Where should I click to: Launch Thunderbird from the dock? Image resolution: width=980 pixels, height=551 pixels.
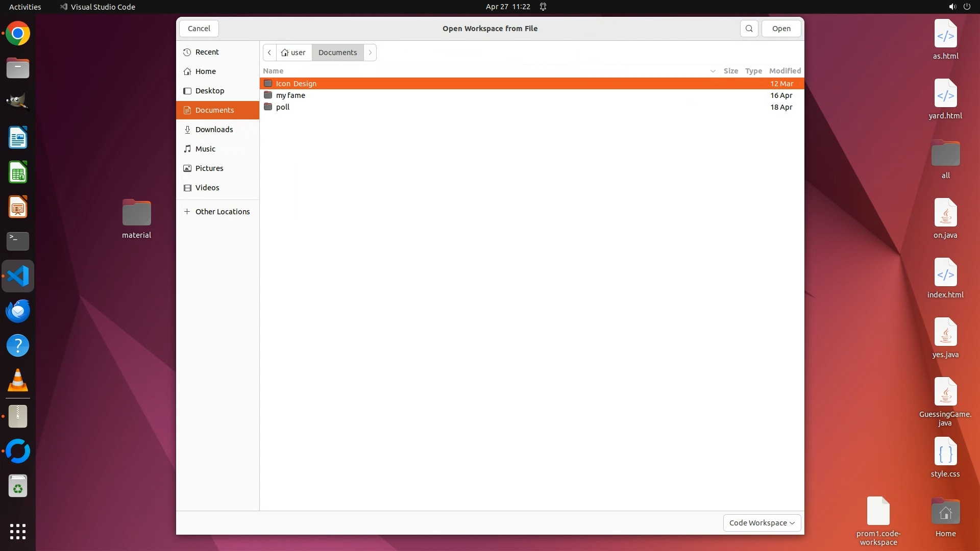(x=18, y=311)
